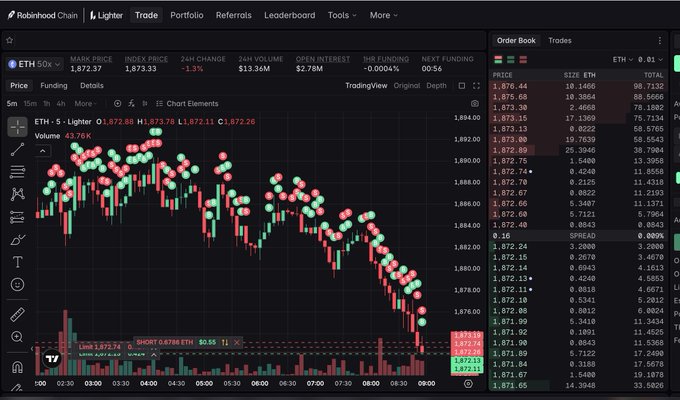Open Chart Elements menu
This screenshot has width=680, height=400.
coord(187,104)
